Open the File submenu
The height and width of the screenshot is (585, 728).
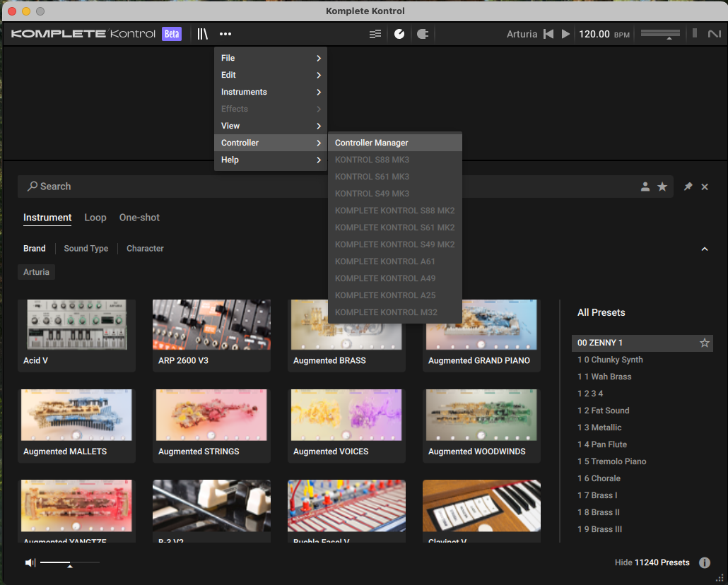click(271, 58)
